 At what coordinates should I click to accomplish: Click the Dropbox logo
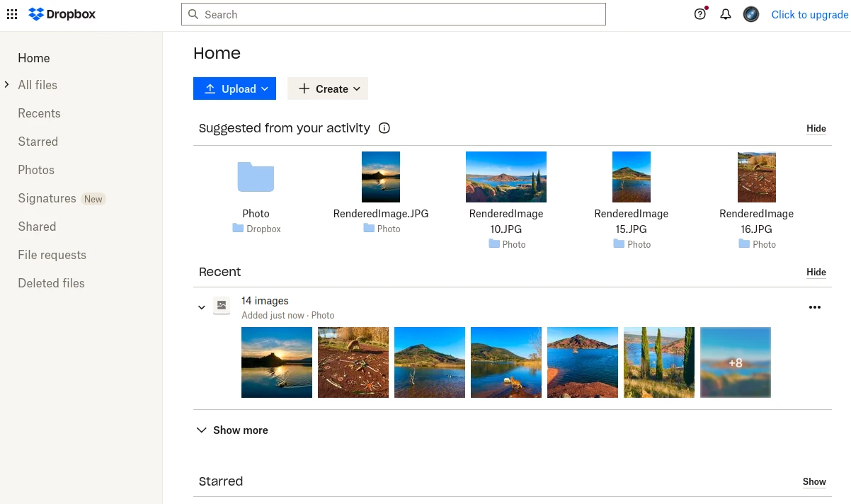(62, 14)
